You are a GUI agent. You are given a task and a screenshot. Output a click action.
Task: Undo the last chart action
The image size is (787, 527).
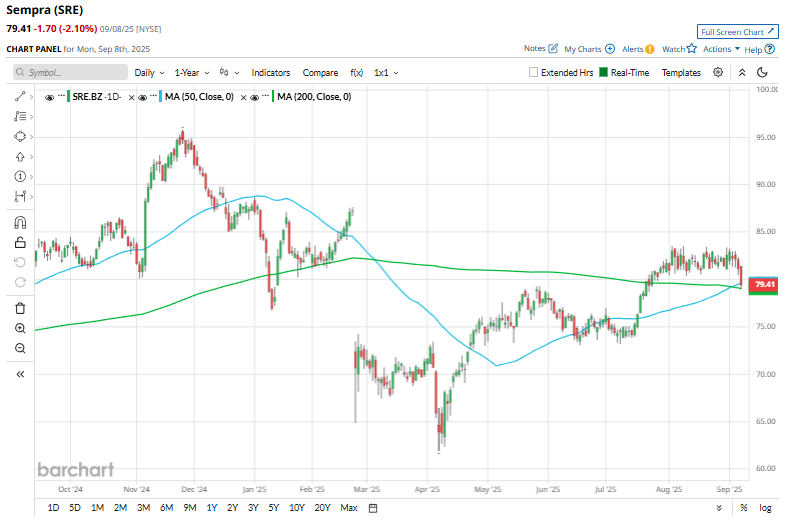[20, 262]
